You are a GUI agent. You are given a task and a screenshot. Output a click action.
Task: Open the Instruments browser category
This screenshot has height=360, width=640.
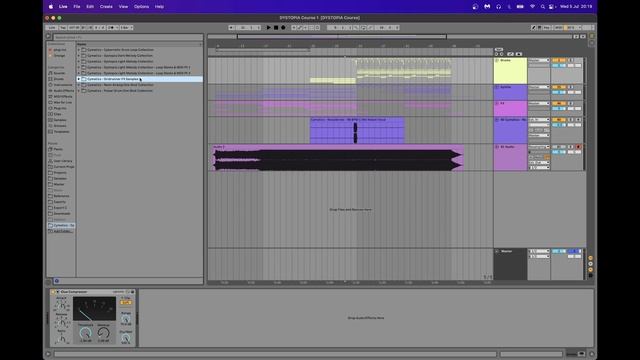(x=60, y=85)
